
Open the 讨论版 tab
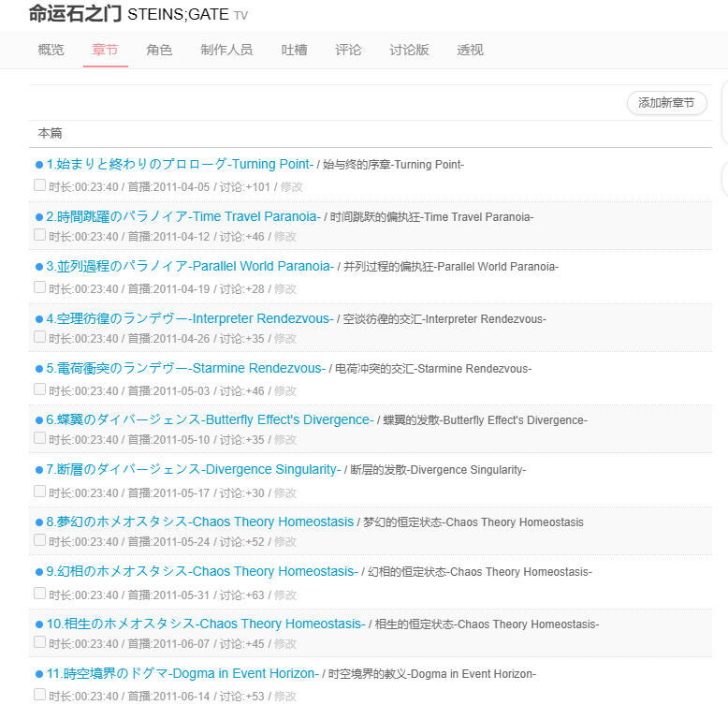click(x=409, y=50)
